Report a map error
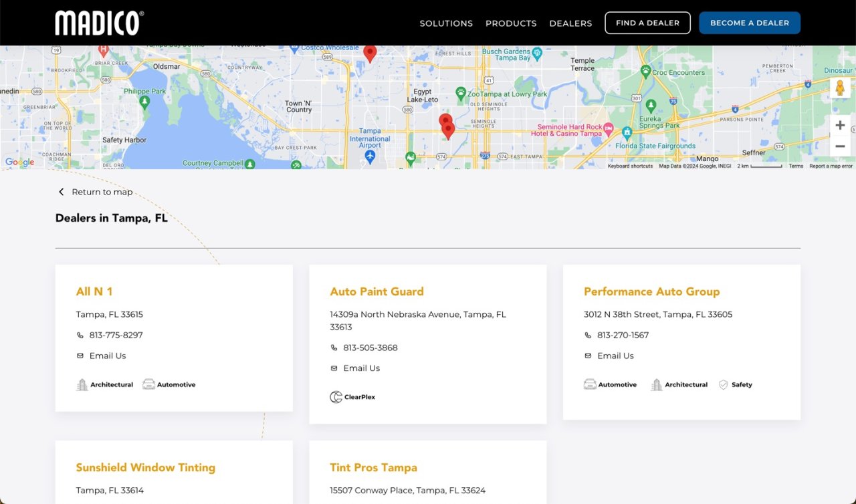Image resolution: width=856 pixels, height=504 pixels. pyautogui.click(x=831, y=166)
